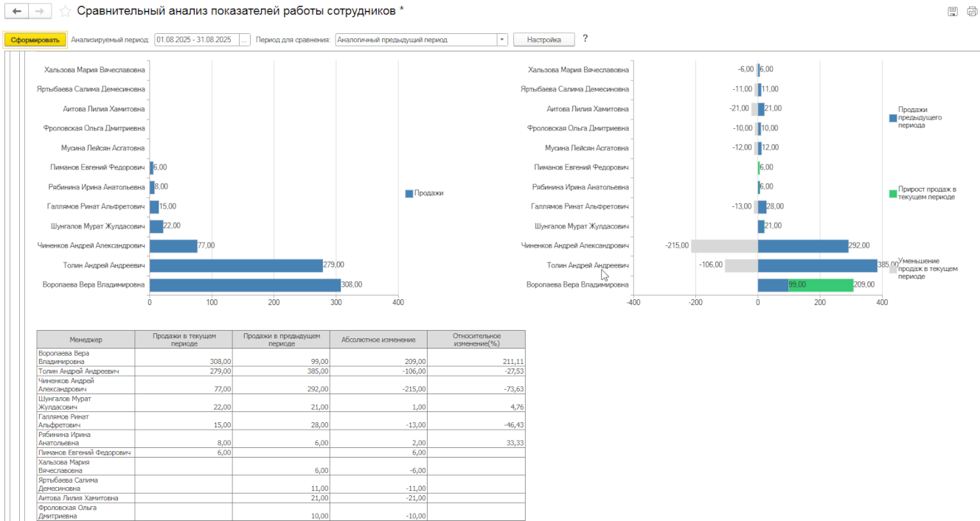Select 'Относительное изменение(%)' column header

(x=476, y=339)
